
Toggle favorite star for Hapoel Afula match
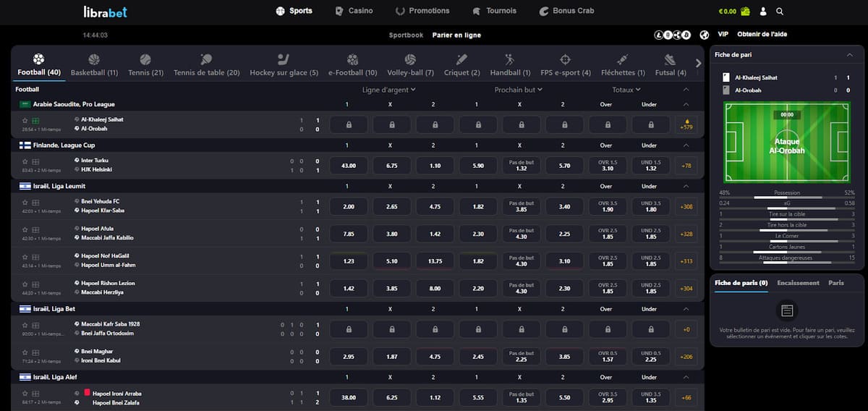(x=25, y=230)
